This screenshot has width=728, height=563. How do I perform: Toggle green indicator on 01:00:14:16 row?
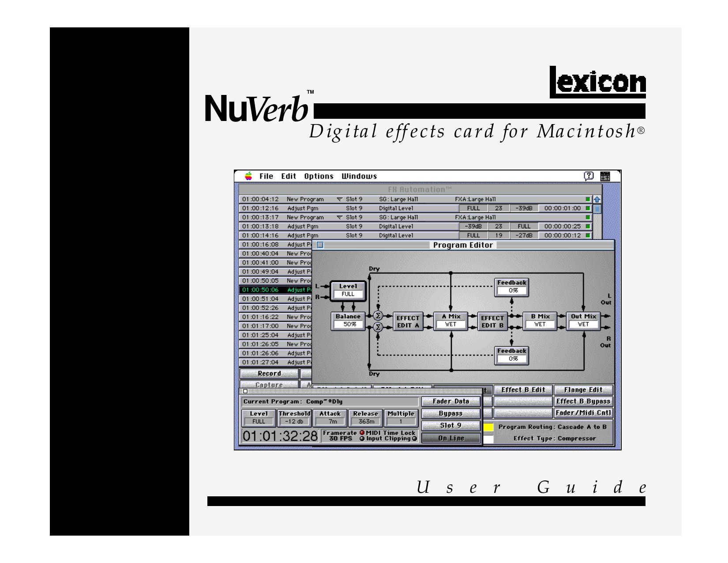point(588,235)
